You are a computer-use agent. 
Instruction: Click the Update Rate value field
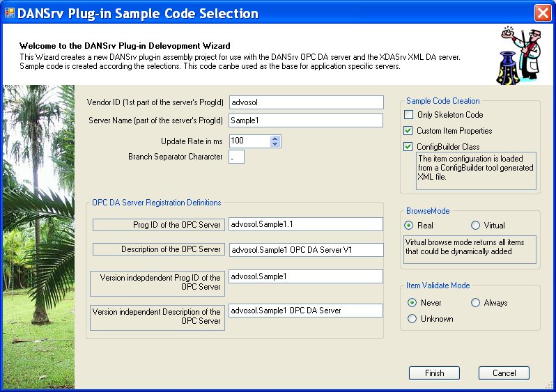point(249,141)
